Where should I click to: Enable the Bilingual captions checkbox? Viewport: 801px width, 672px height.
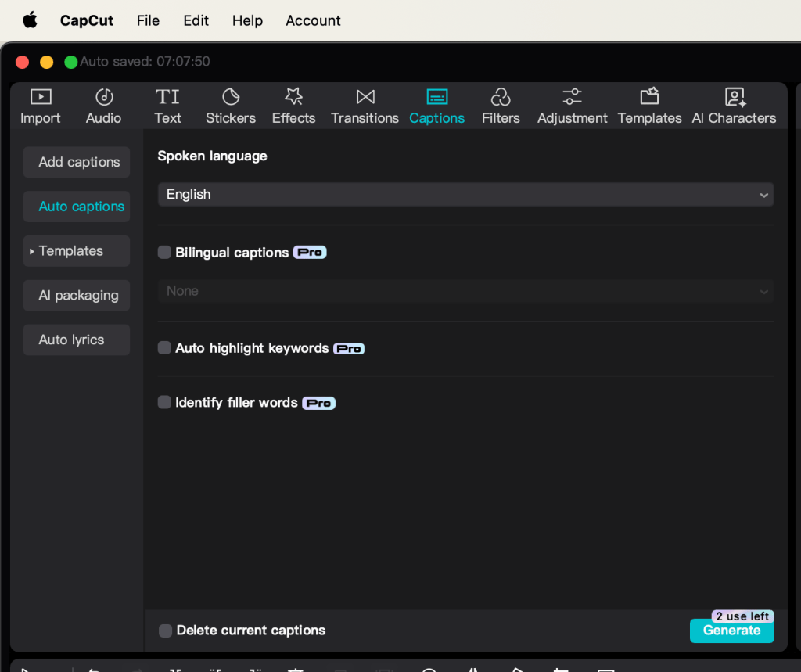pos(164,253)
